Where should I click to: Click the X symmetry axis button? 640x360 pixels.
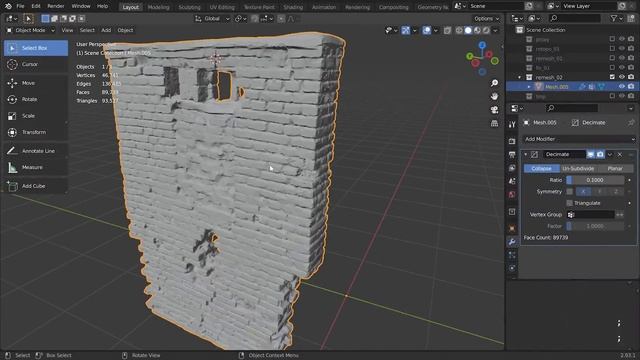coord(583,191)
